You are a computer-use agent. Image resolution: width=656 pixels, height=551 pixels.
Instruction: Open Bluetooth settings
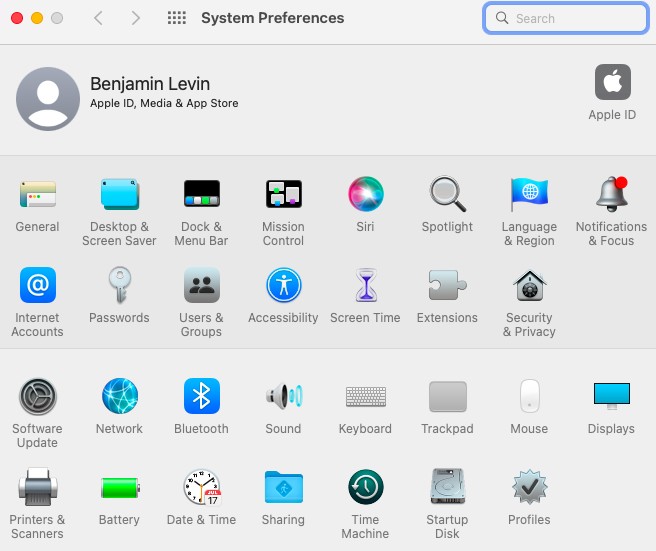point(202,396)
